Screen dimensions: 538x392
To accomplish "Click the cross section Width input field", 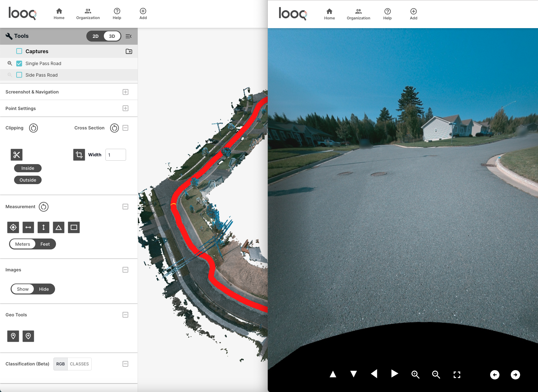I will tap(116, 155).
